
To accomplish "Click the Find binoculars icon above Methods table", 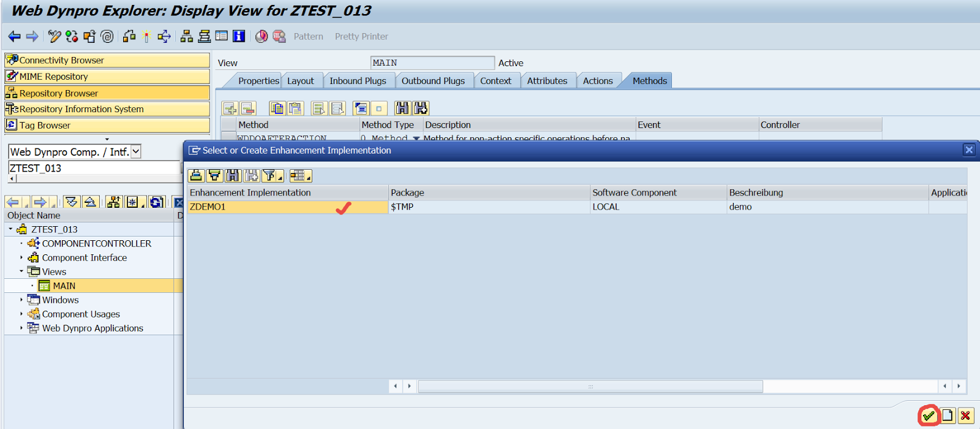I will tap(402, 108).
